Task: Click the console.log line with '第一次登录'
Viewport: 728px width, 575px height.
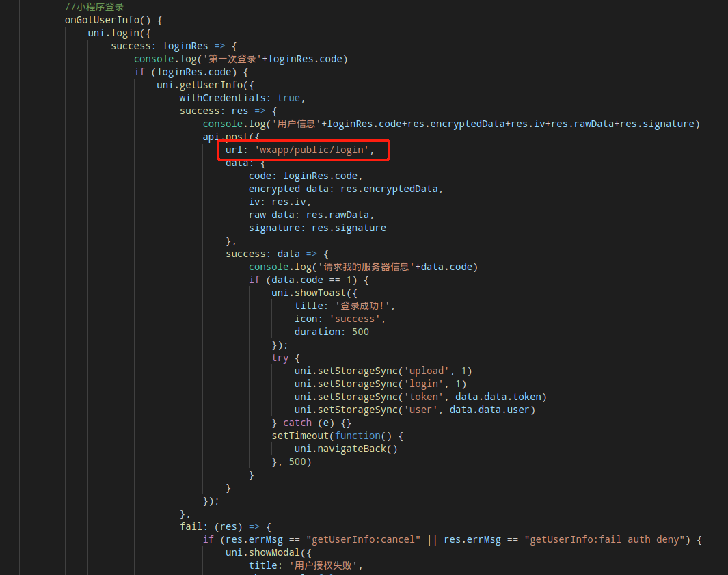Action: [241, 59]
